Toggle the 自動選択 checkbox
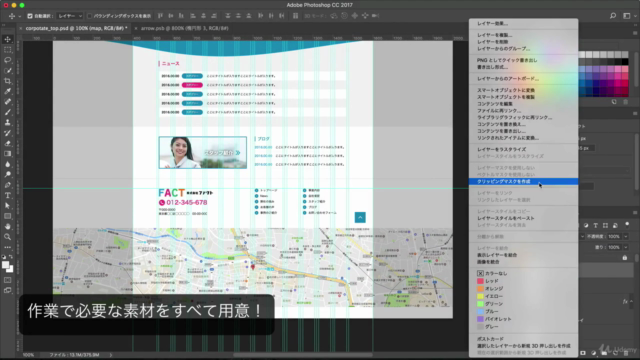Viewport: 640px width, 360px height. [30, 16]
